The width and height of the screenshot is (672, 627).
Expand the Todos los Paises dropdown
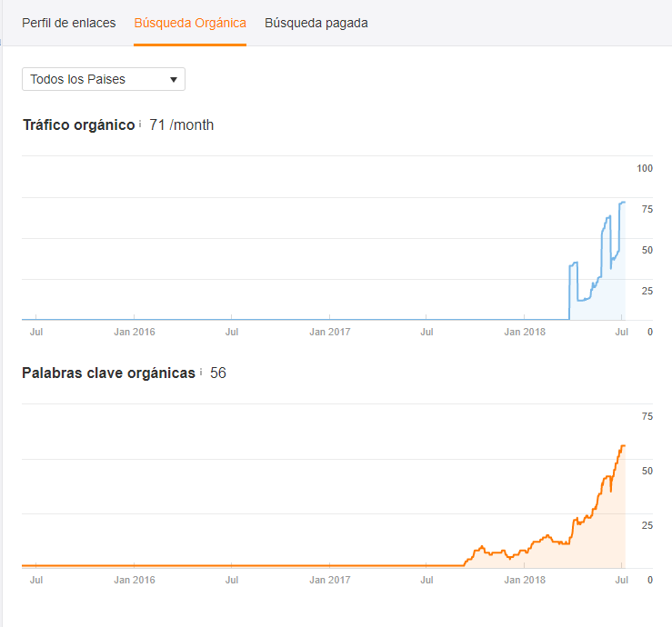click(x=104, y=79)
